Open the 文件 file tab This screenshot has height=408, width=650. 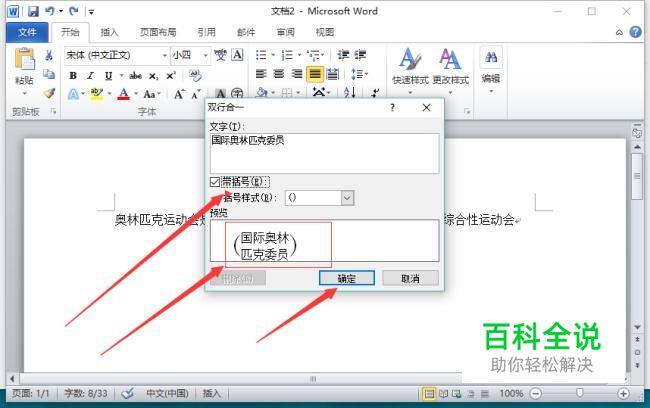pyautogui.click(x=27, y=32)
